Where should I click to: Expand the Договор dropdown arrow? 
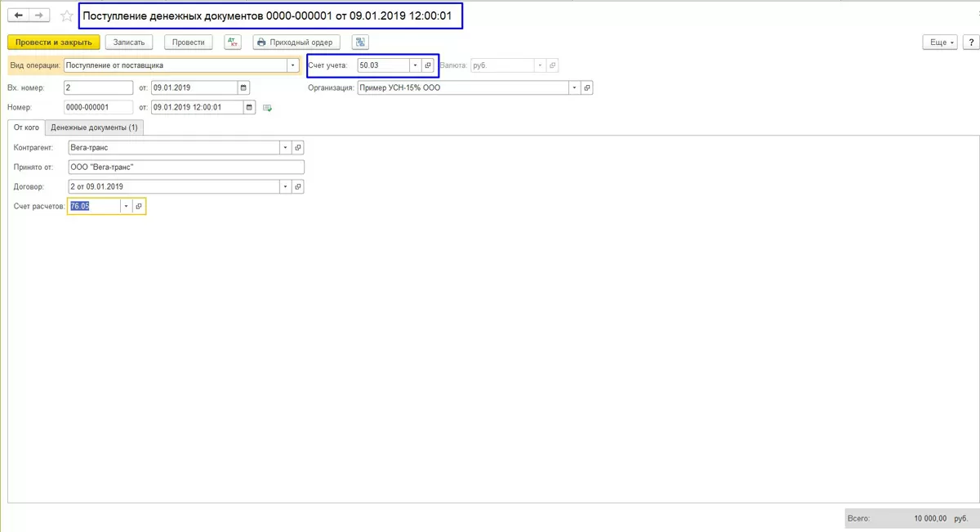click(286, 186)
